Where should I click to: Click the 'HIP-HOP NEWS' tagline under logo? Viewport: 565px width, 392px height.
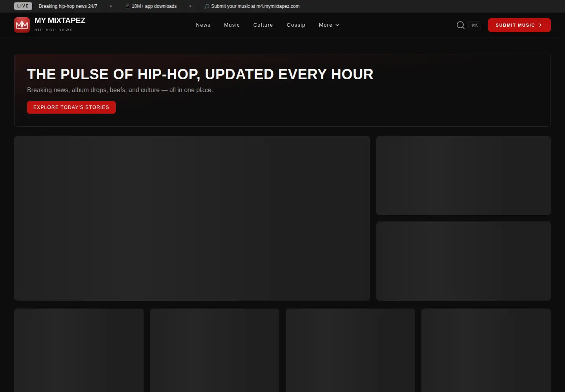coord(54,30)
